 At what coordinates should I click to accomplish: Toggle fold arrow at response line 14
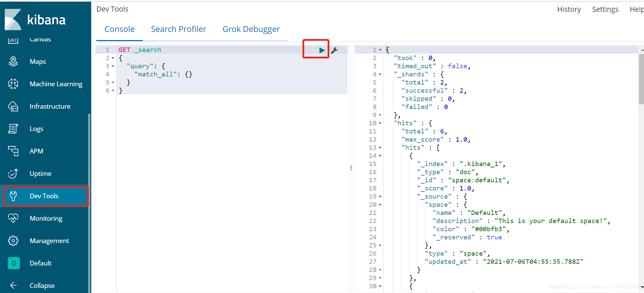(380, 156)
